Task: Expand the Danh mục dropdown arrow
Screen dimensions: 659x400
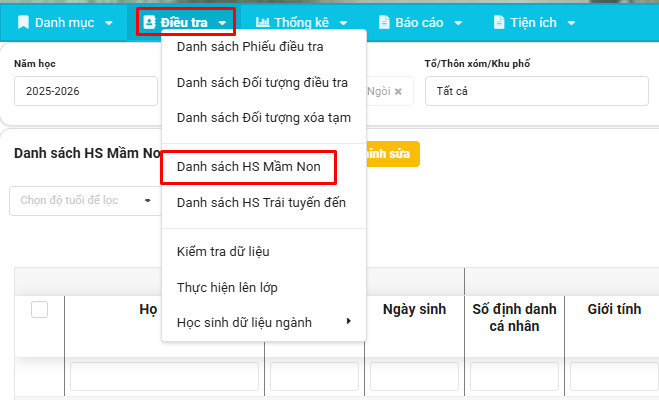Action: tap(109, 23)
